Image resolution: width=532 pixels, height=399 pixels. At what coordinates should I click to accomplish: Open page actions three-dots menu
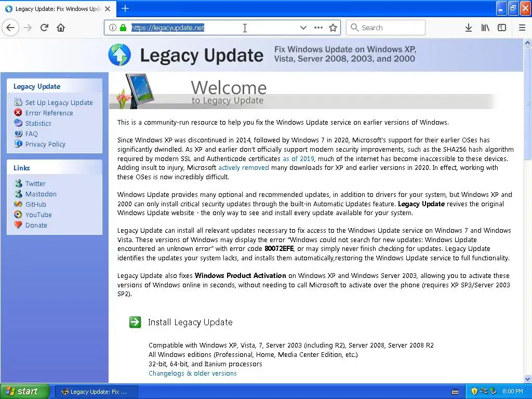318,28
